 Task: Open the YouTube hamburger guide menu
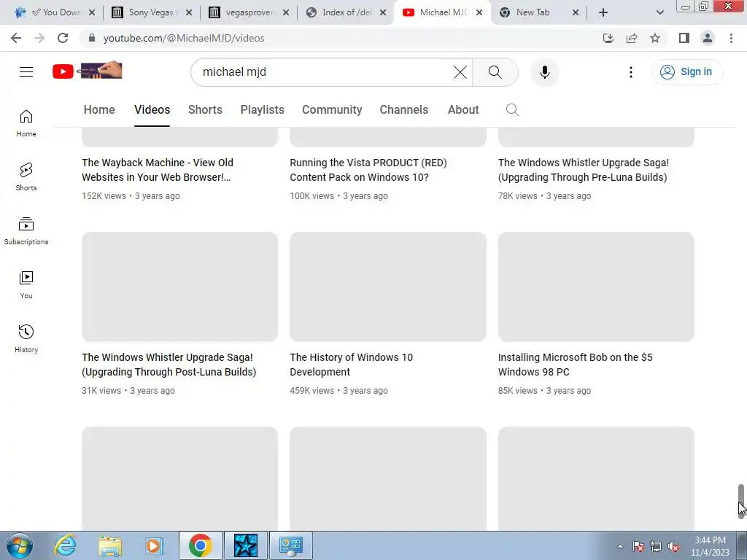[26, 72]
